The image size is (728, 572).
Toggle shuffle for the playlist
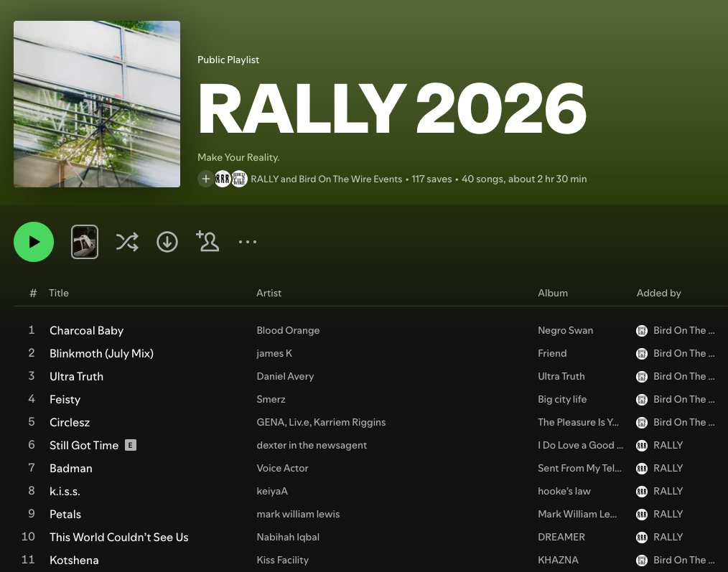pyautogui.click(x=127, y=242)
